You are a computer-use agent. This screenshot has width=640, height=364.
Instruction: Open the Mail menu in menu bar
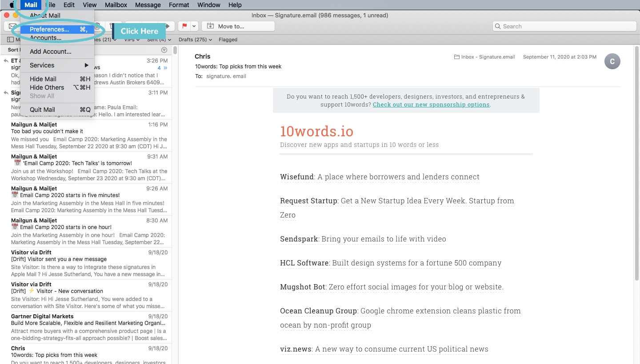31,5
